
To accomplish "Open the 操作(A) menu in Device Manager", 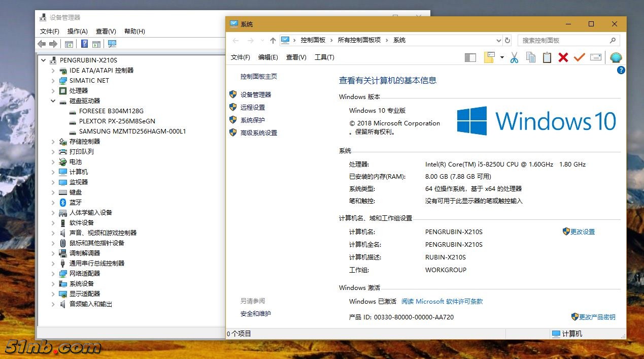I will coord(77,31).
